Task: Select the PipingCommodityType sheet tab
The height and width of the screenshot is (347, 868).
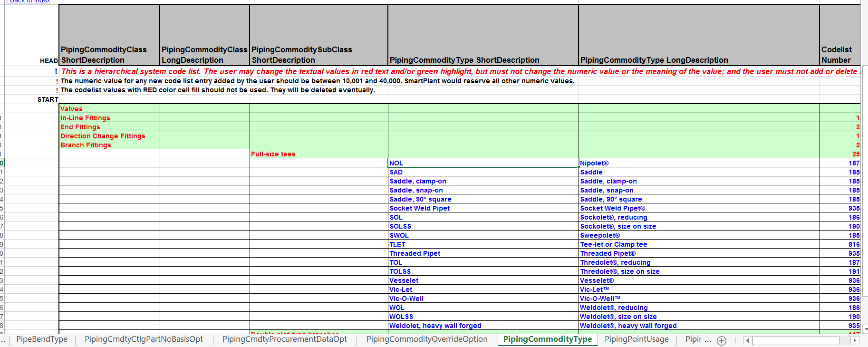Action: click(548, 339)
